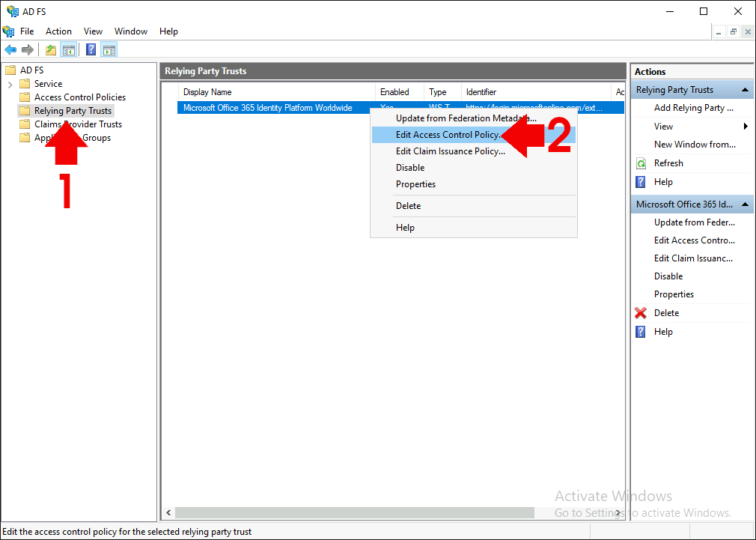Click the green Refresh icon in Actions
Screen dimensions: 756x540
(x=641, y=163)
